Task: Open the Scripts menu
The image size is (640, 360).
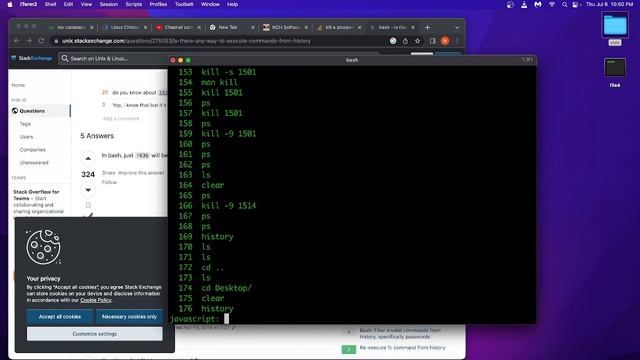Action: coord(133,4)
